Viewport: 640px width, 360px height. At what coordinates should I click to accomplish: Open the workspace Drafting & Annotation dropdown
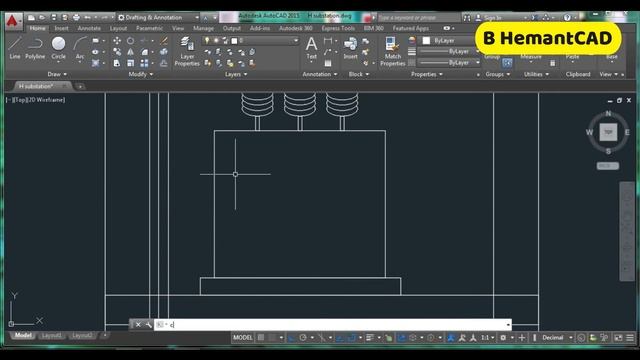159,18
